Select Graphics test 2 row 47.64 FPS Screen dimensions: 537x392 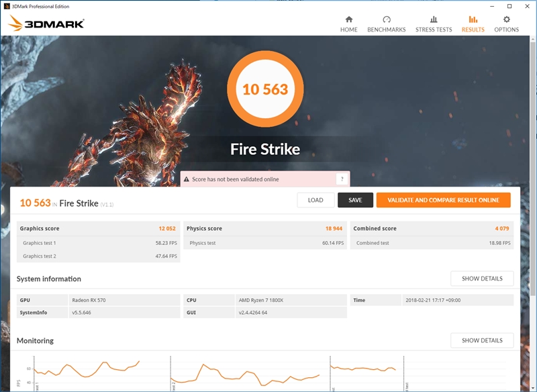[x=98, y=256]
